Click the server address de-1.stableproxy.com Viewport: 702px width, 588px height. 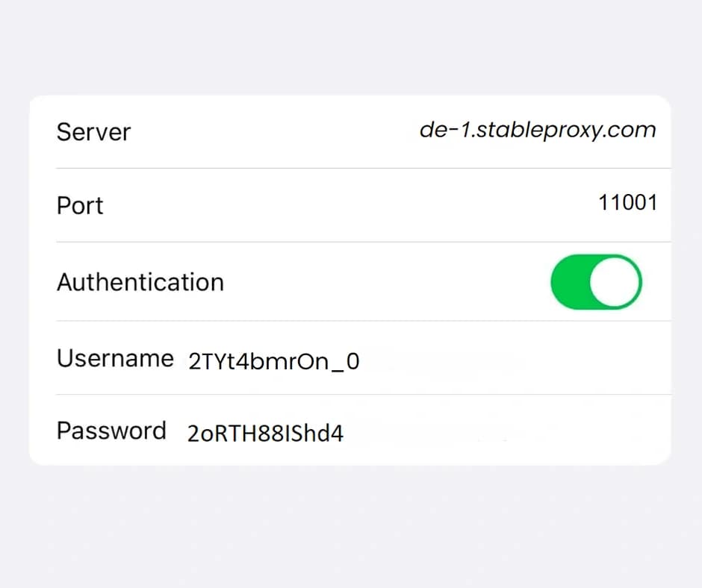[x=536, y=130]
